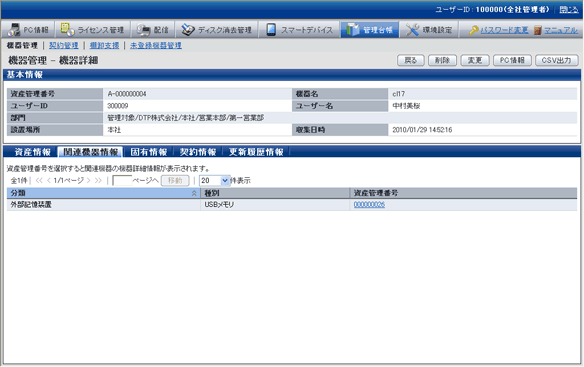Open the 20件表示 rows dropdown
This screenshot has width=584, height=367.
[x=215, y=181]
